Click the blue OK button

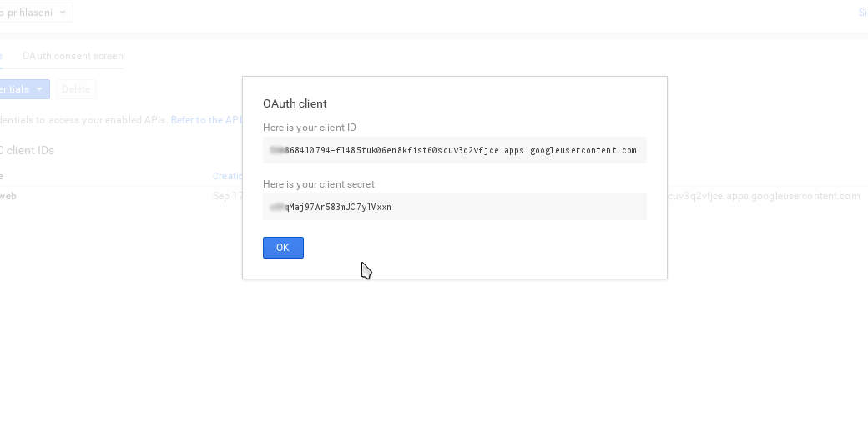tap(283, 248)
